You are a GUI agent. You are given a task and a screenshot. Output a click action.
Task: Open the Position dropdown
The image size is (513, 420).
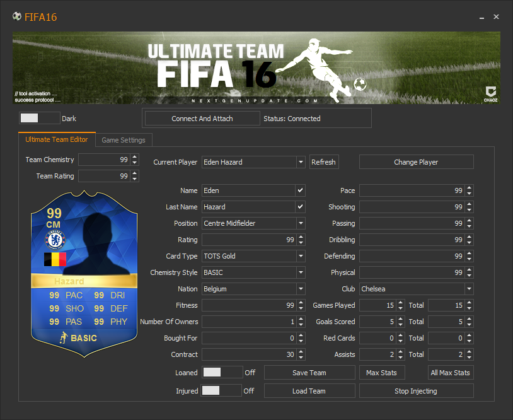301,223
